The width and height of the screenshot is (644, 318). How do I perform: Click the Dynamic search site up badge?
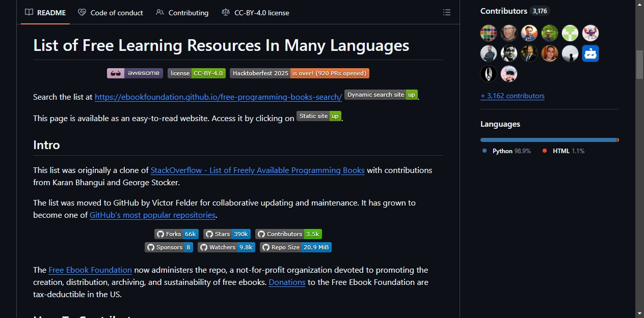[381, 95]
